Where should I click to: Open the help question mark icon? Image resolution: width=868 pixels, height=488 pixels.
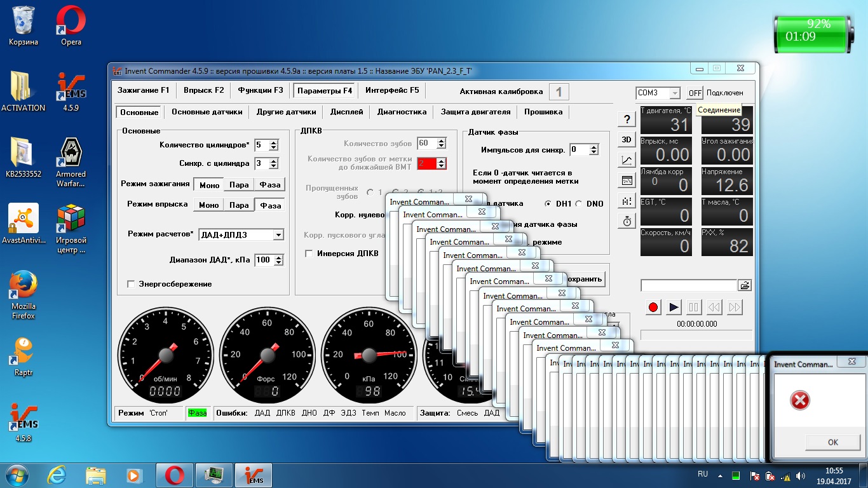pyautogui.click(x=627, y=119)
